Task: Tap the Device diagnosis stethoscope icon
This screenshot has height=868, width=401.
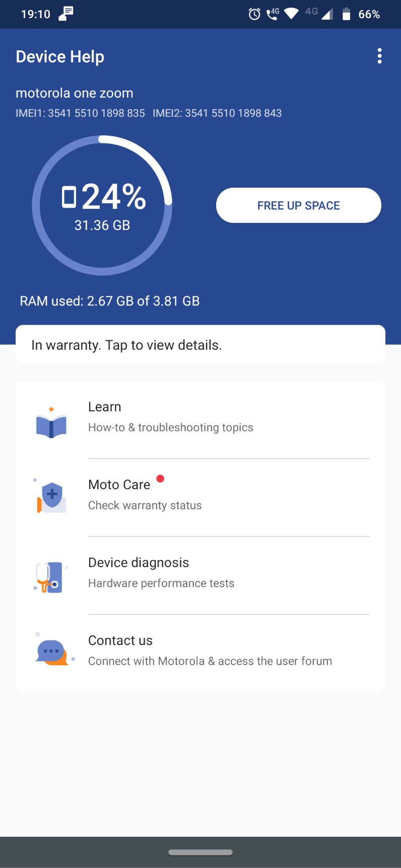Action: [49, 577]
